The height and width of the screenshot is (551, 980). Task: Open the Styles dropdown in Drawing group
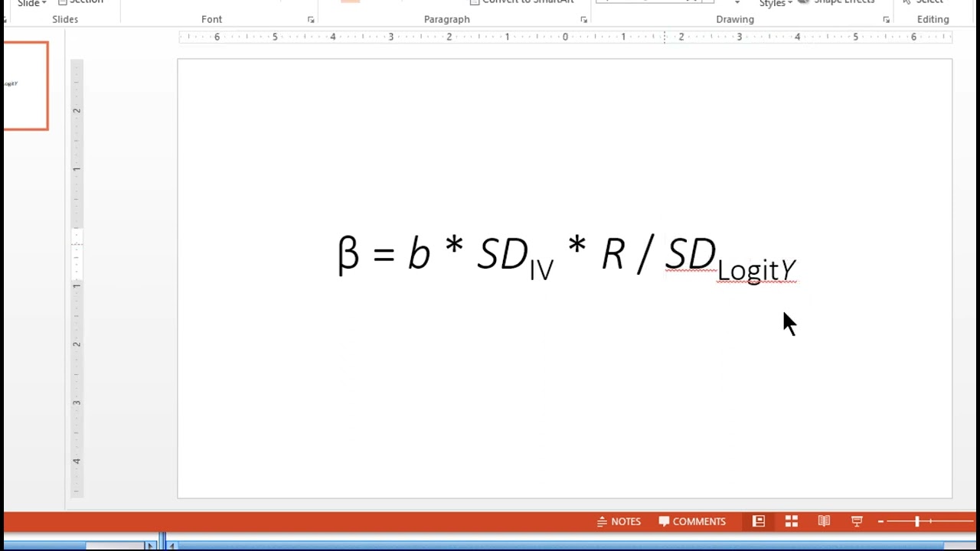click(x=776, y=4)
